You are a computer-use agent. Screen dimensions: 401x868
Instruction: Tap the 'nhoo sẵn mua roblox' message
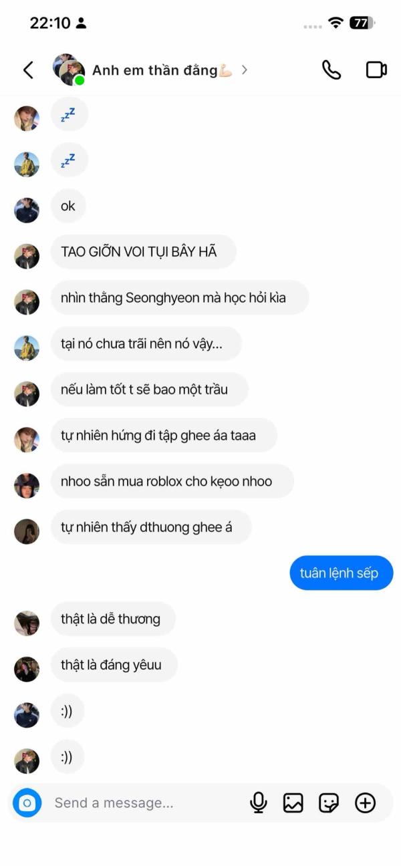[x=172, y=481]
